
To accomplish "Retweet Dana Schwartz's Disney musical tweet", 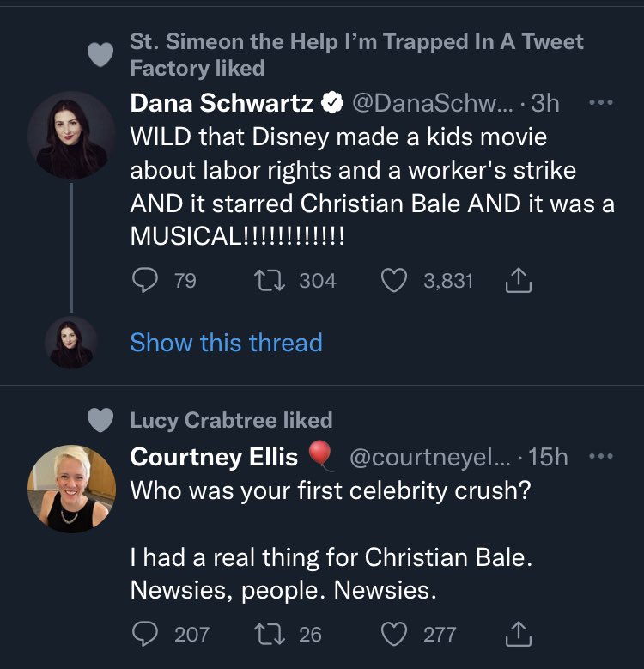I will (270, 280).
